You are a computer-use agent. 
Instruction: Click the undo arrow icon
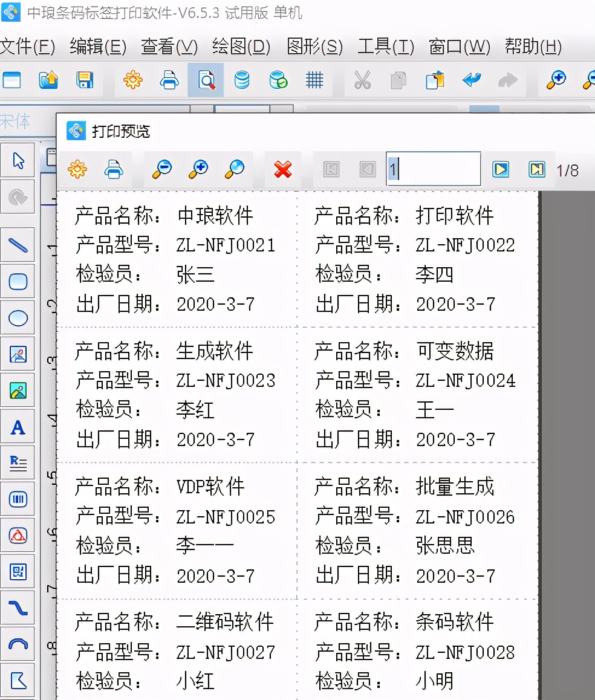click(x=472, y=79)
